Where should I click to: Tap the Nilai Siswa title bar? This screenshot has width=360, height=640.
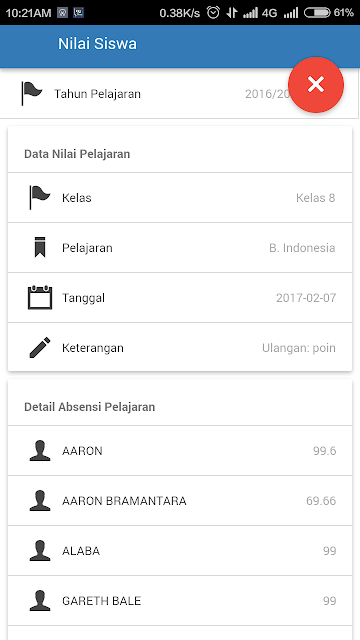point(180,46)
